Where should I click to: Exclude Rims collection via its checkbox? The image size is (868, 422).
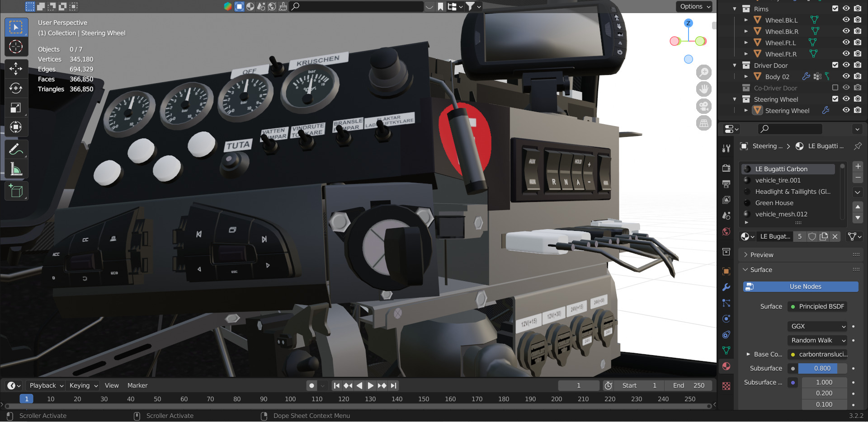tap(835, 9)
